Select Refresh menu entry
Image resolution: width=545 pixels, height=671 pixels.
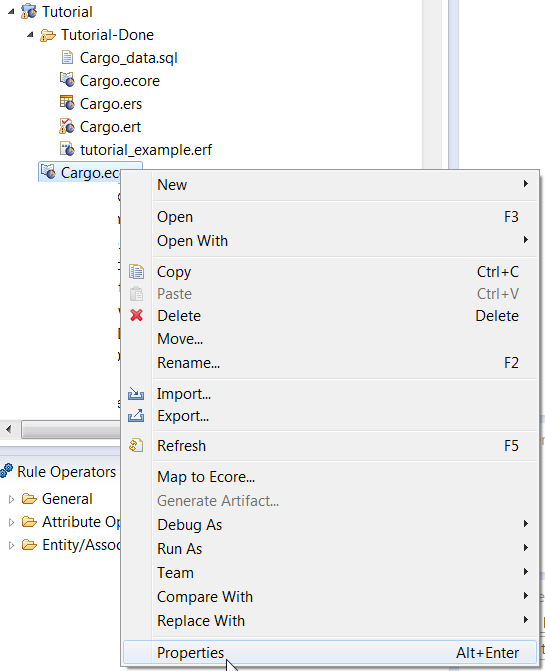329,446
